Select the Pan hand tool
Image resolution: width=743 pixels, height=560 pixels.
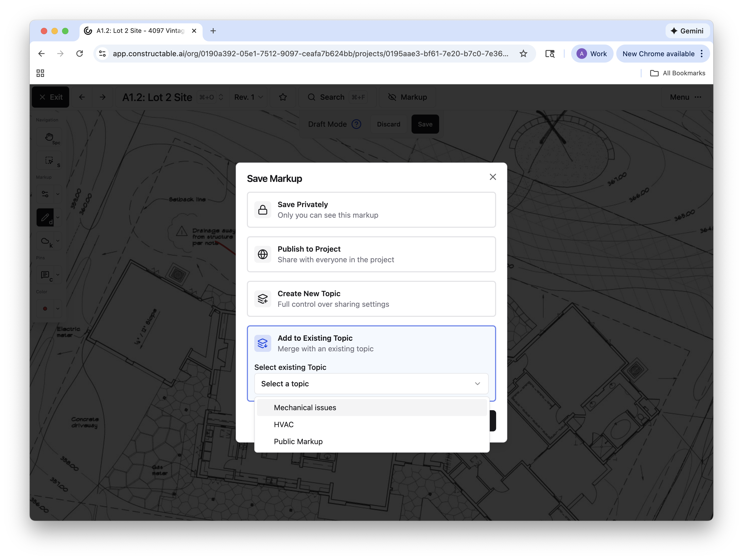tap(49, 137)
